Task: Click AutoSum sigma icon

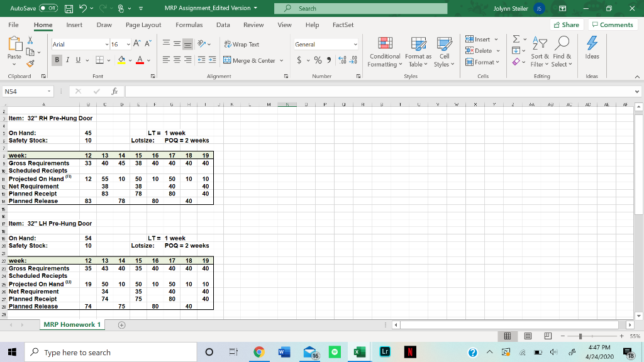Action: point(516,39)
